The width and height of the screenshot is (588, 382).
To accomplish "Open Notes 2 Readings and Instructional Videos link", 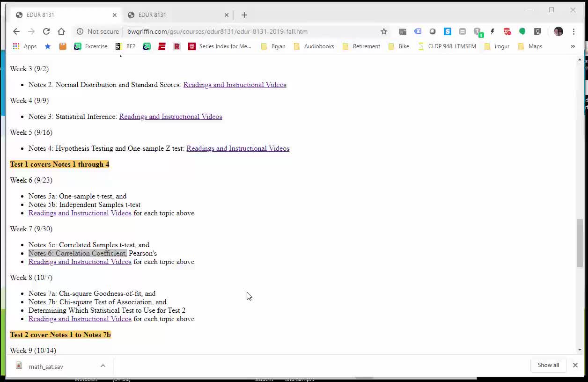I will 235,85.
